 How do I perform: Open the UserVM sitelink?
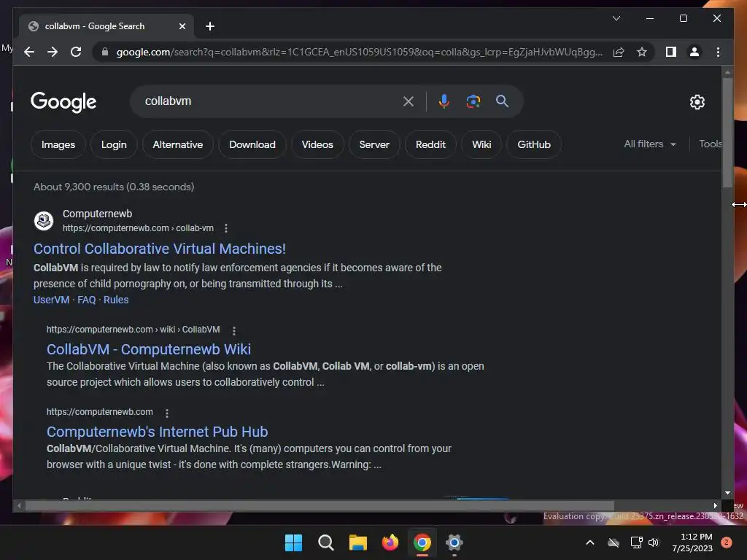coord(52,300)
